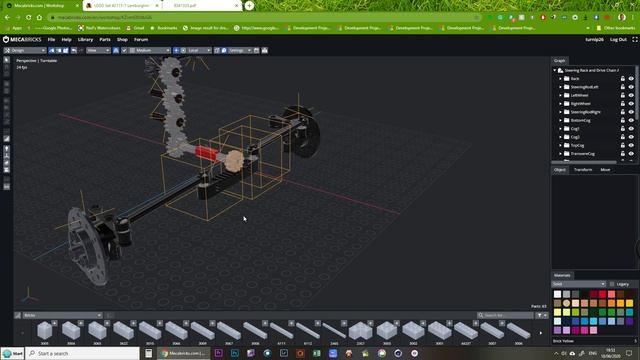Expand the Rack tree group
The image size is (640, 360).
point(560,78)
